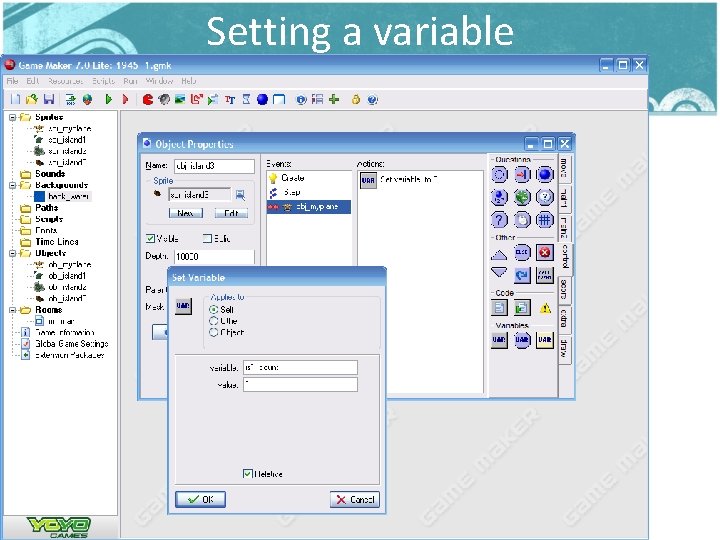Select the Set Variable action icon in palette
The image size is (720, 540).
500,340
